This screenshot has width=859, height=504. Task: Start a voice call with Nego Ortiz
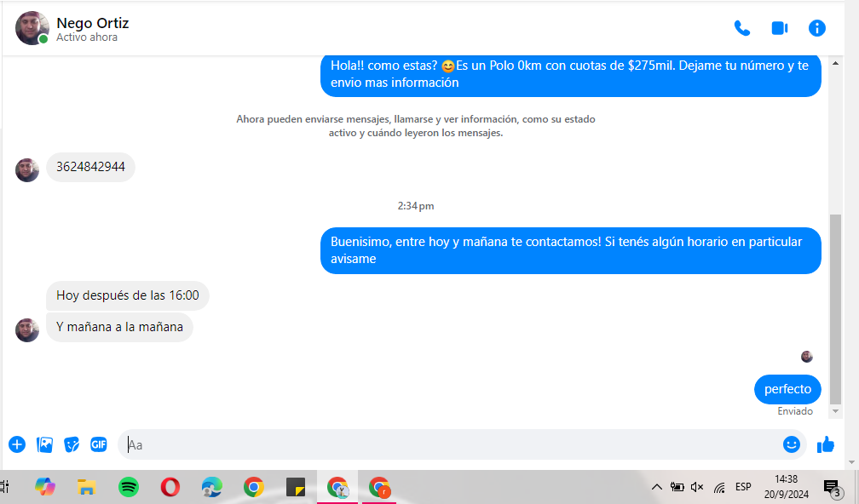742,28
